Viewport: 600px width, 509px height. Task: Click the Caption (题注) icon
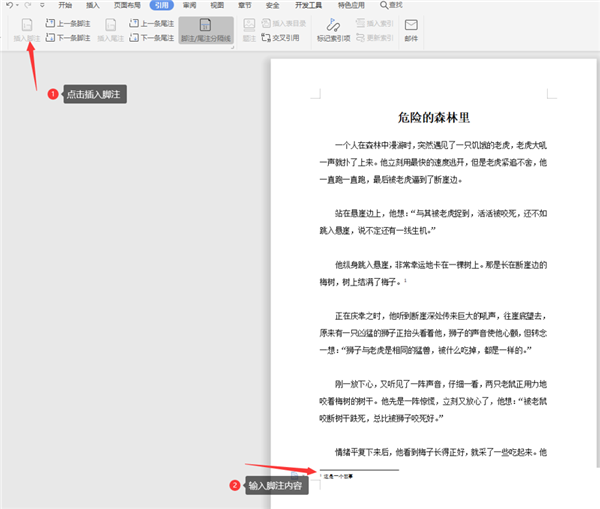coord(248,28)
